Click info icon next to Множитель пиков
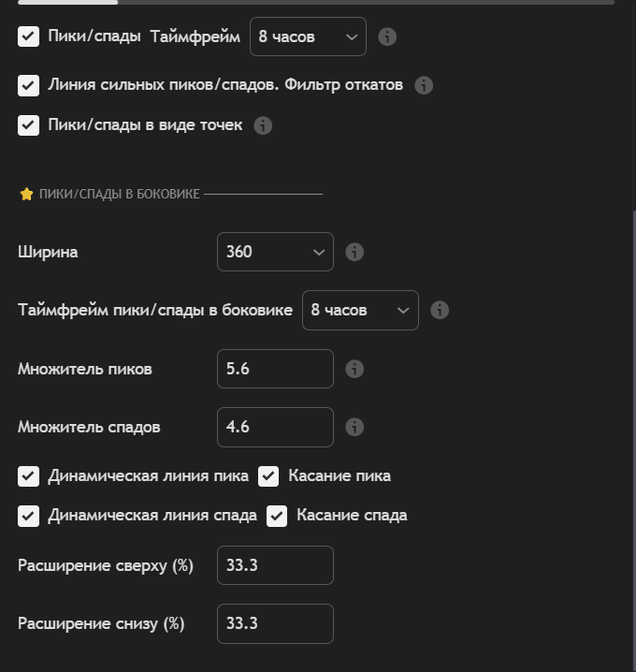The height and width of the screenshot is (672, 636). click(x=354, y=369)
